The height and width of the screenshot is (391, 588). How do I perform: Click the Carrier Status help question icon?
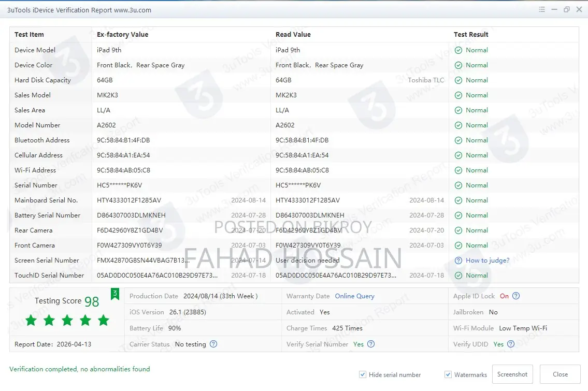point(213,344)
